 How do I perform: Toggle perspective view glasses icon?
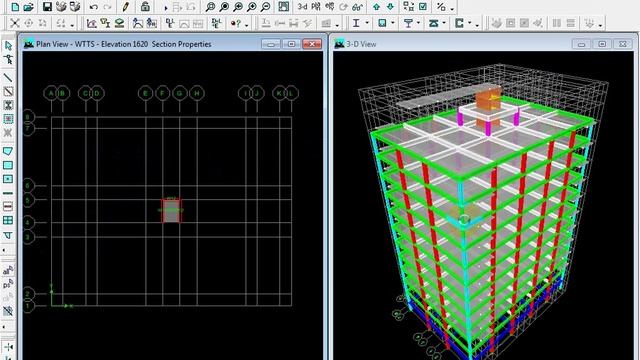(x=358, y=7)
